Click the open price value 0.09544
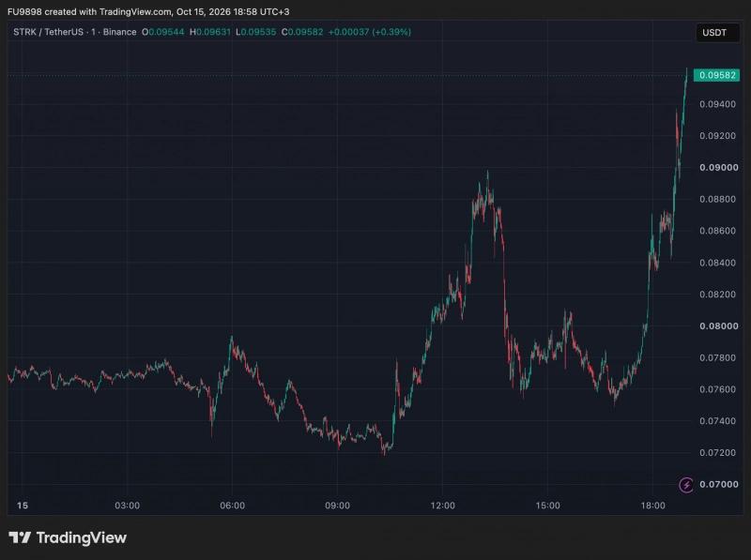 pyautogui.click(x=166, y=32)
